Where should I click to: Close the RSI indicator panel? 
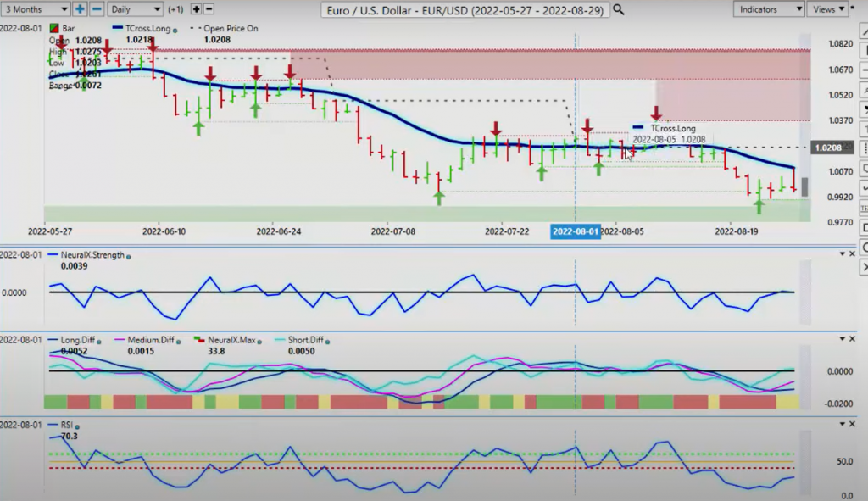[x=853, y=424]
